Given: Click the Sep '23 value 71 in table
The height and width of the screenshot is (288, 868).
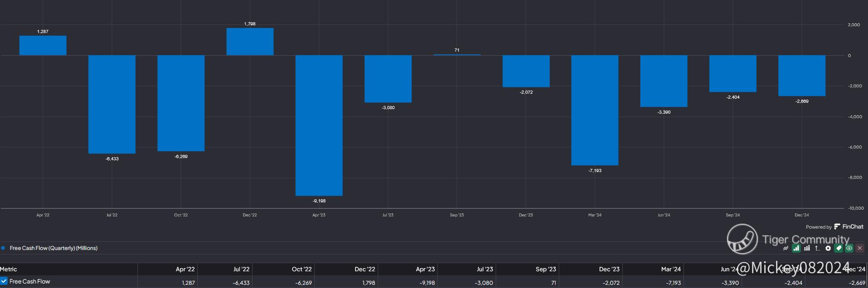Looking at the screenshot, I should coord(553,283).
